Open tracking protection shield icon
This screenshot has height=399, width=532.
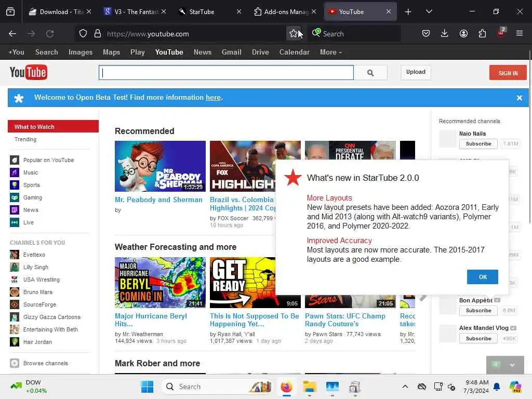tap(83, 34)
